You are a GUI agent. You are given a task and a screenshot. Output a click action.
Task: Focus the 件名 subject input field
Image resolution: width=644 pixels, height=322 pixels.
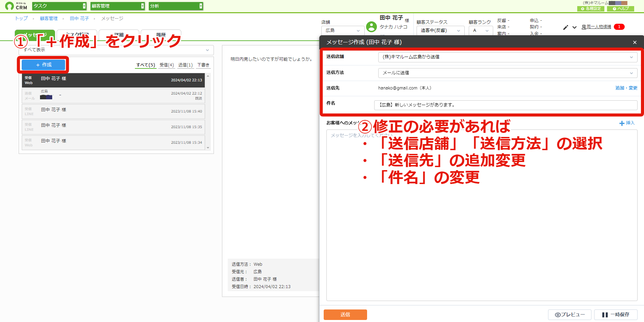tap(506, 105)
